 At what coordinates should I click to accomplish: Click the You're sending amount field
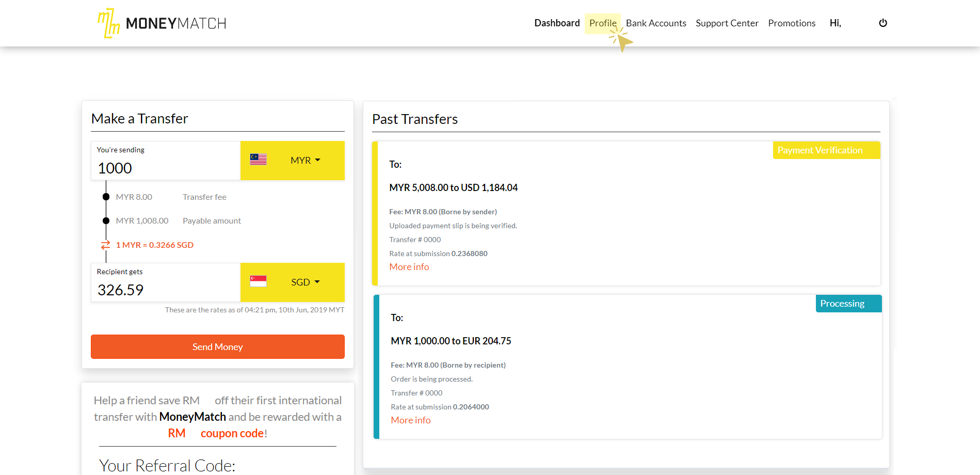[165, 168]
